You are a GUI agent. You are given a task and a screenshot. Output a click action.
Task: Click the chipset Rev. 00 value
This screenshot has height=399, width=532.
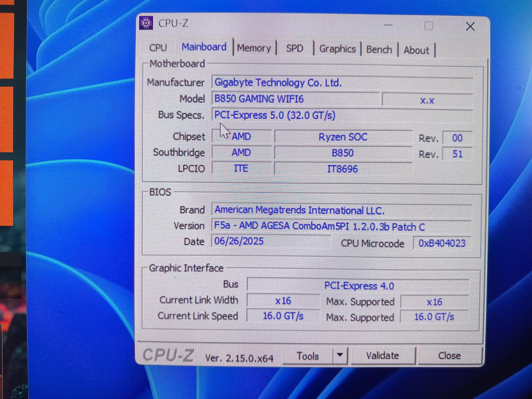[x=457, y=138]
